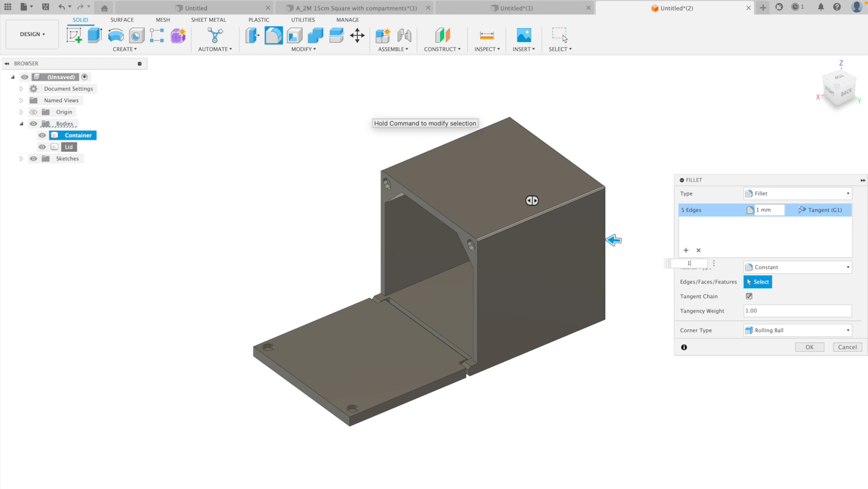The height and width of the screenshot is (489, 868).
Task: Open the Corner Type Rolling Ball dropdown
Action: click(798, 331)
